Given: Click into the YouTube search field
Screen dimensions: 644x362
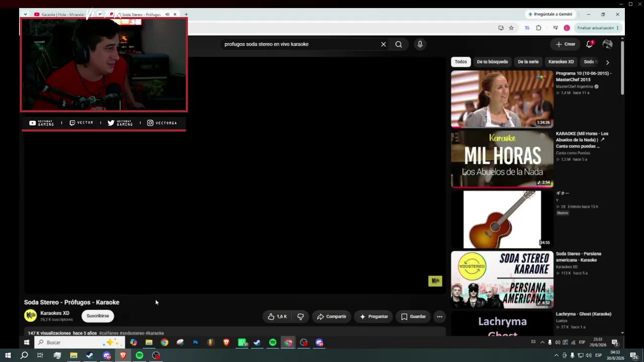Looking at the screenshot, I should coord(301,44).
